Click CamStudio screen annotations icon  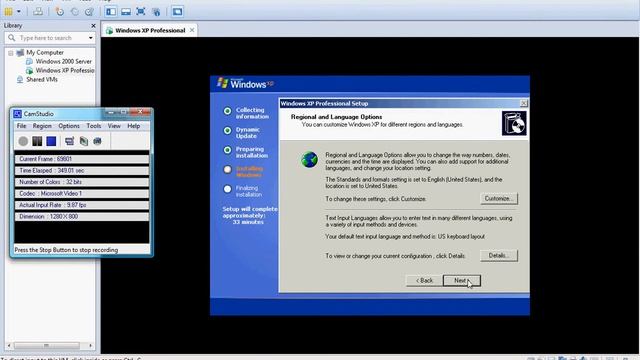[84, 141]
